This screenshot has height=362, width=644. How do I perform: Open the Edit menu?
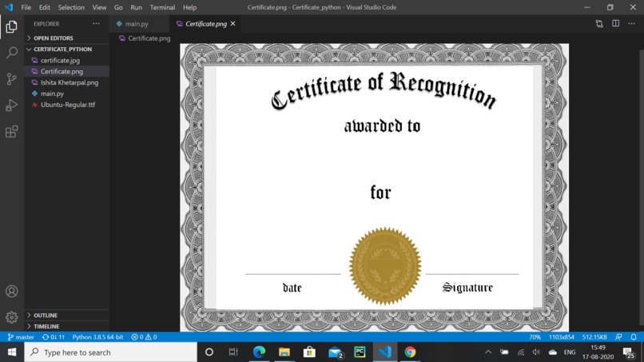coord(45,7)
